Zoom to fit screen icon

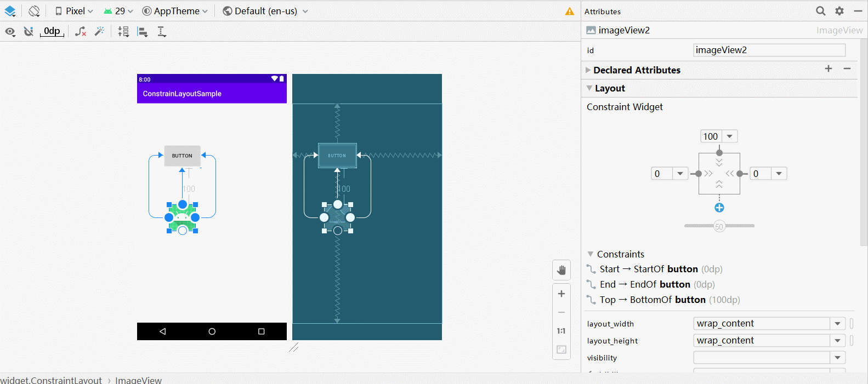pyautogui.click(x=561, y=349)
